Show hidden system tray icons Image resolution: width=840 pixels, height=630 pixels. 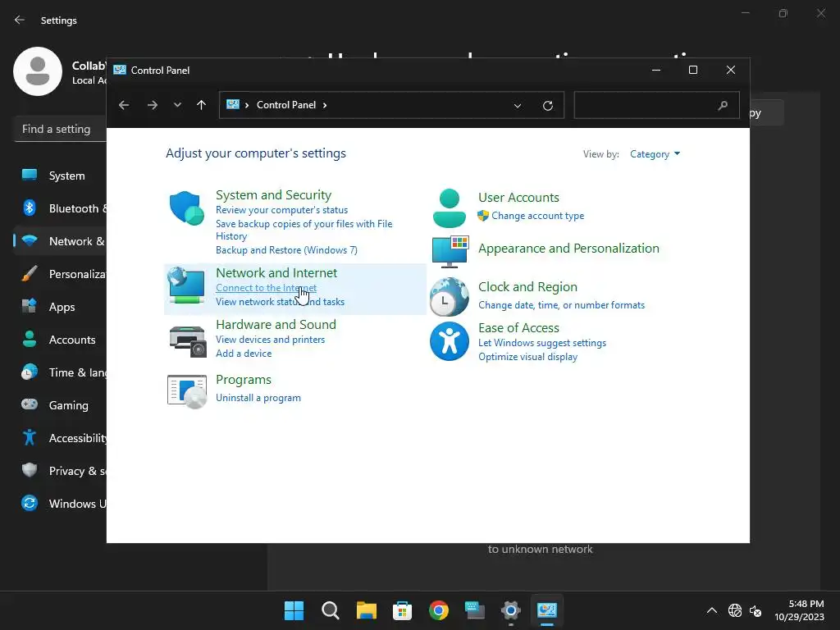click(x=711, y=610)
